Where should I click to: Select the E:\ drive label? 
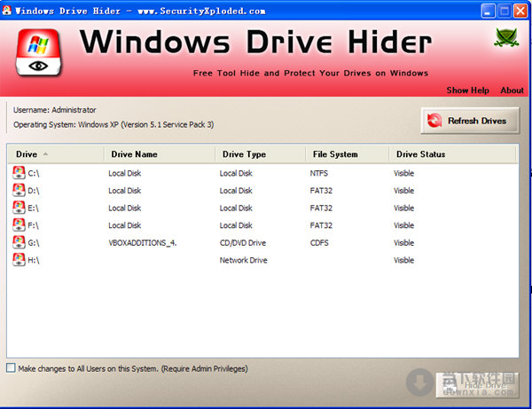coord(33,208)
